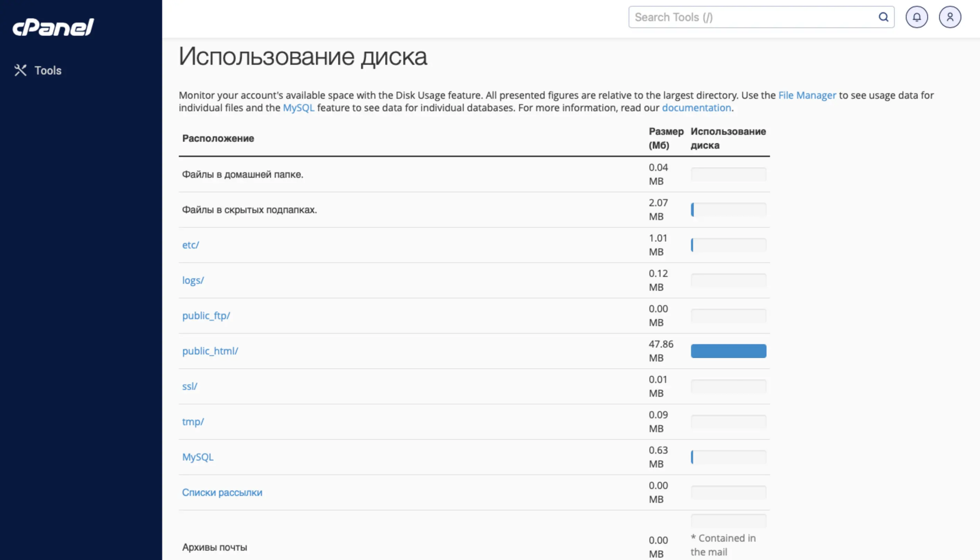Click the MySQL row link in table
980x560 pixels.
pos(197,457)
